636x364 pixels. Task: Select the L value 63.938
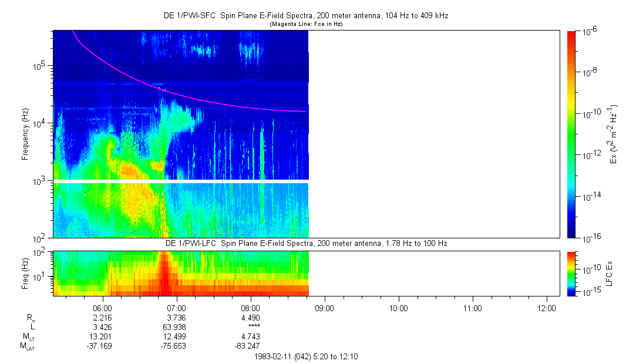[176, 326]
